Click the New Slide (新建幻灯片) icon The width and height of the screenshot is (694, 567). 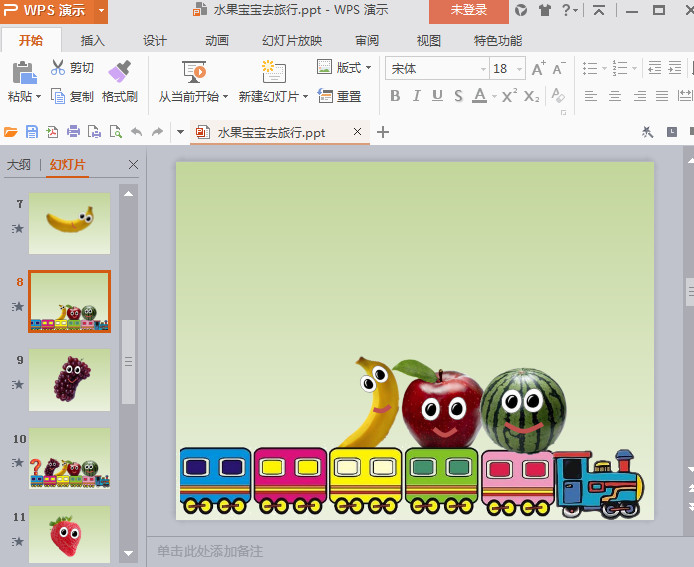pos(273,72)
